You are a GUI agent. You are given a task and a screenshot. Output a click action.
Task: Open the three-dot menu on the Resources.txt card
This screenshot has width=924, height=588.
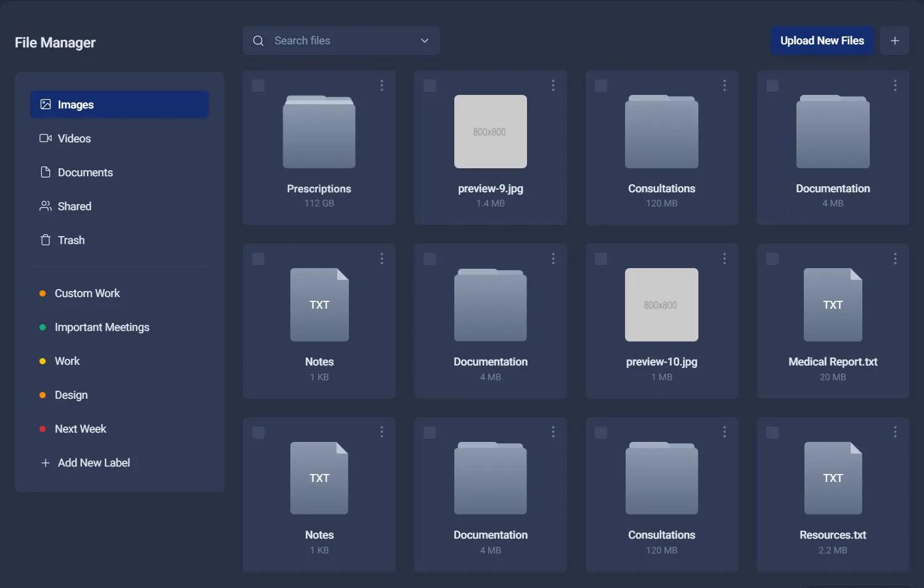[896, 432]
